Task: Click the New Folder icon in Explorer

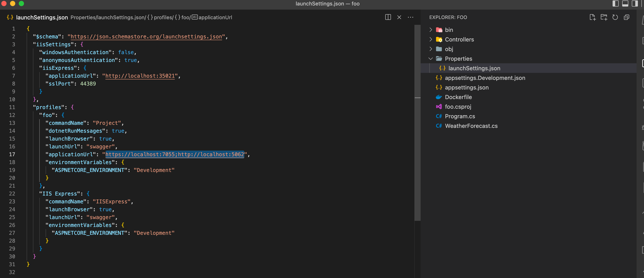Action: [604, 17]
